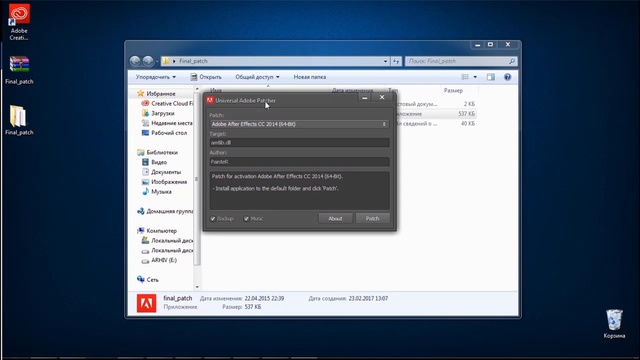Close the Universal Adobe Patcher window
The width and height of the screenshot is (640, 360).
coord(382,97)
